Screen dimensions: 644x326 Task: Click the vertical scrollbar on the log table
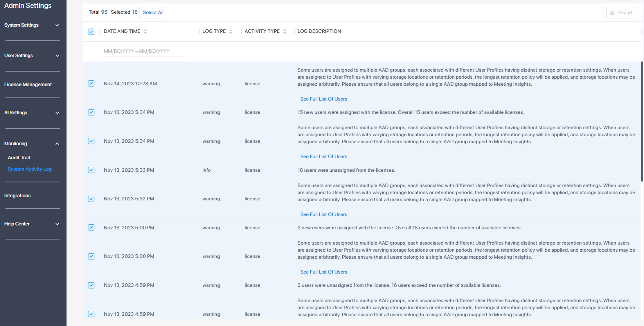(642, 121)
